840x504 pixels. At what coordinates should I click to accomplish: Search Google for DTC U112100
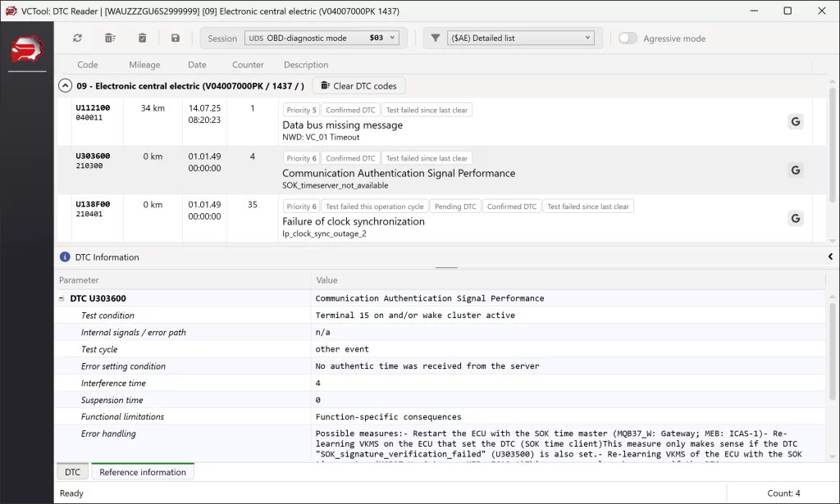tap(795, 122)
